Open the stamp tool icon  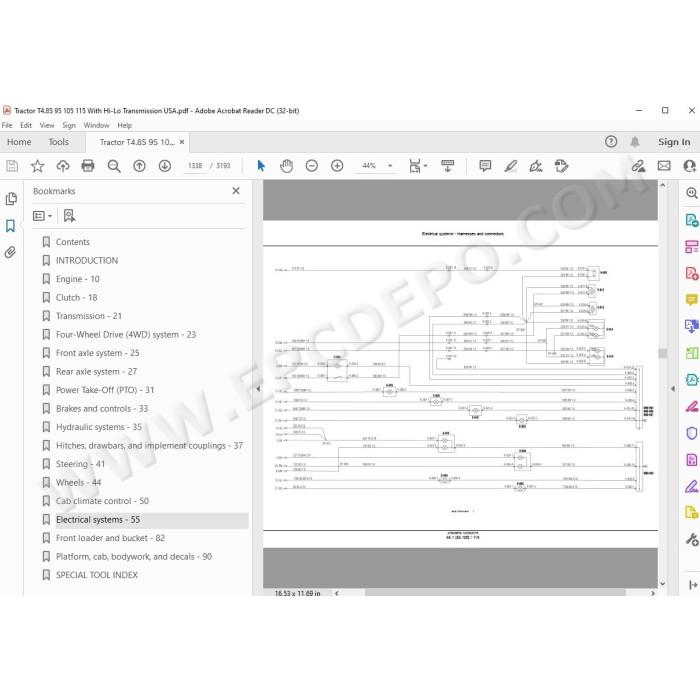tap(561, 166)
